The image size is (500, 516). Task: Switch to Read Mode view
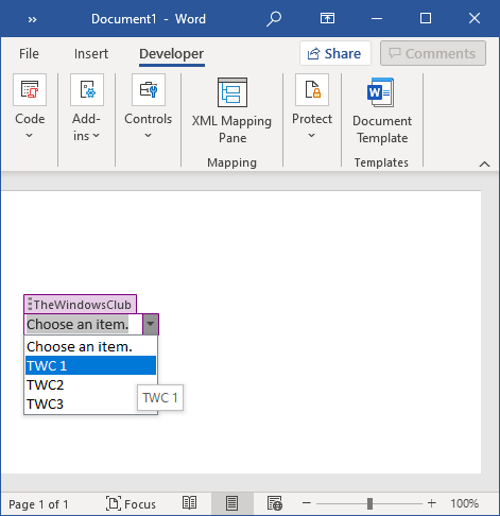[x=189, y=503]
